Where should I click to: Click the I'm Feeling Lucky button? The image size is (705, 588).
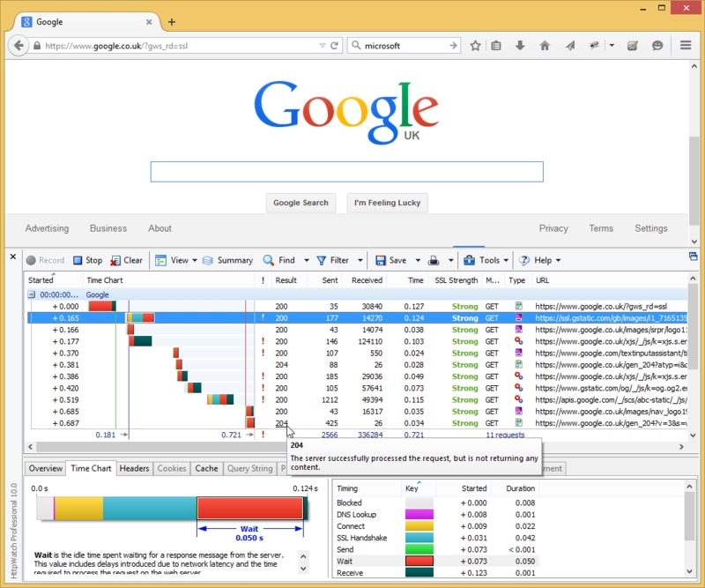point(387,203)
